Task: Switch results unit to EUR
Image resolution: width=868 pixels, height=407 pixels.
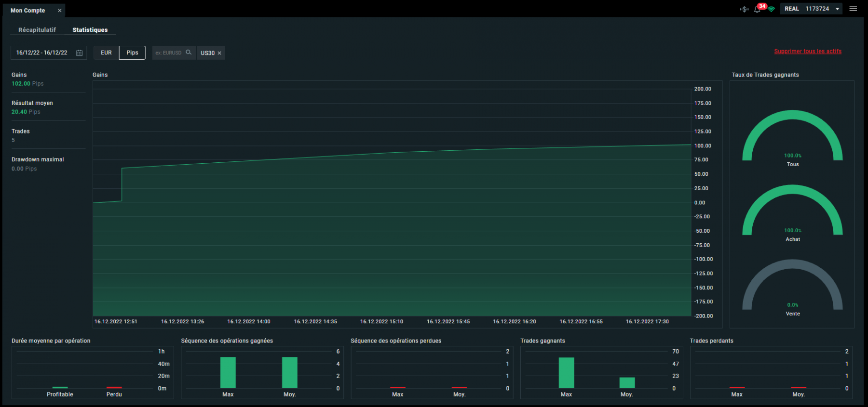Action: (106, 53)
